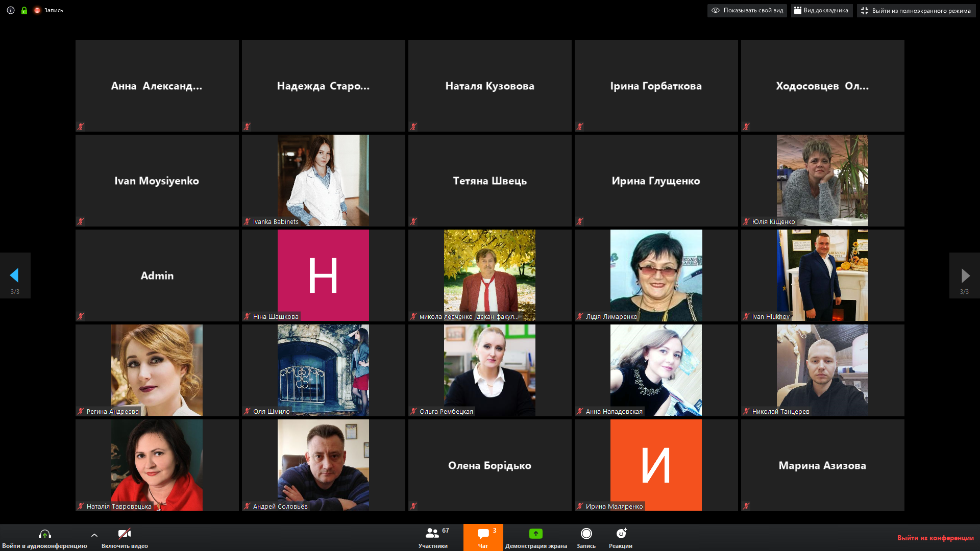Image resolution: width=980 pixels, height=551 pixels.
Task: Switch to Вид докладчика speaker view
Action: pyautogui.click(x=822, y=11)
